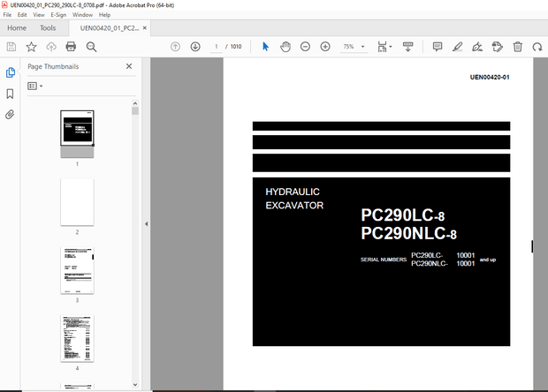Open the Sign document tool
This screenshot has height=392, width=548.
point(477,47)
